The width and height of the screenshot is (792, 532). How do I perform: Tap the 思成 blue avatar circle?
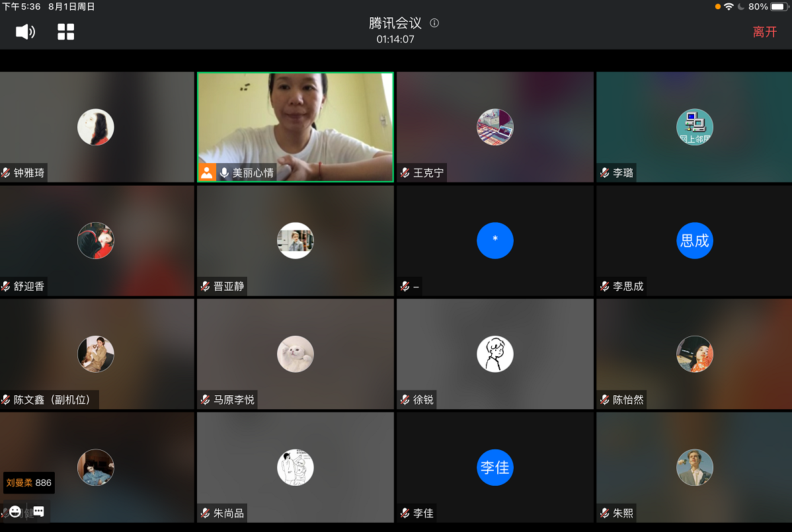click(694, 241)
